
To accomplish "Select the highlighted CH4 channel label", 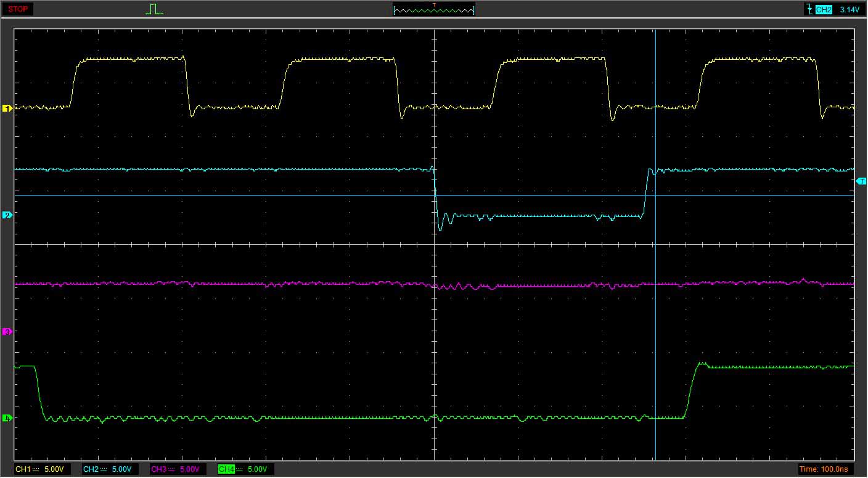I will point(226,469).
